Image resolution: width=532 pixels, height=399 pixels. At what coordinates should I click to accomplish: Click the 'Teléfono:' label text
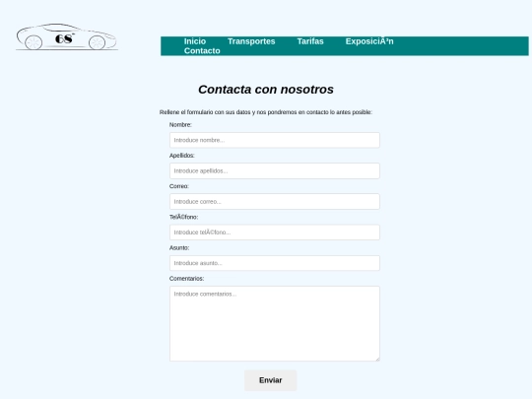[x=183, y=217]
